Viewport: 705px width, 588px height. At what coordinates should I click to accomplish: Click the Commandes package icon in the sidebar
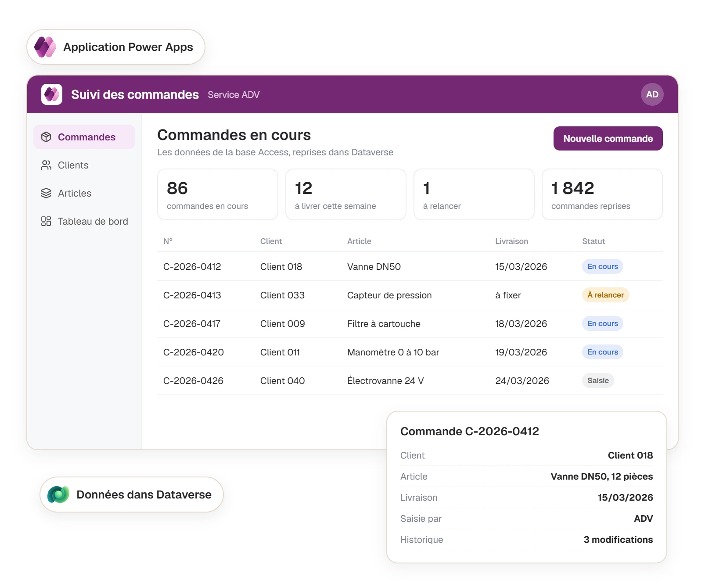click(x=46, y=137)
